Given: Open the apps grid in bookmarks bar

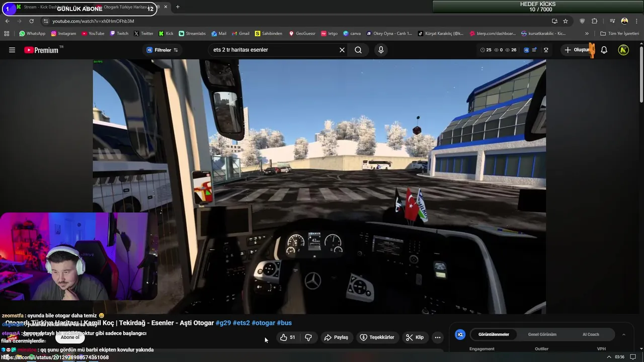Looking at the screenshot, I should tap(7, 34).
